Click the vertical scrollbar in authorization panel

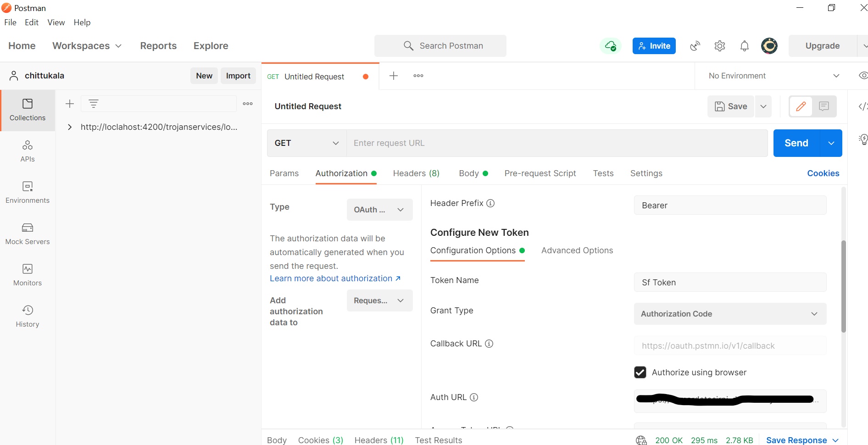click(x=843, y=286)
